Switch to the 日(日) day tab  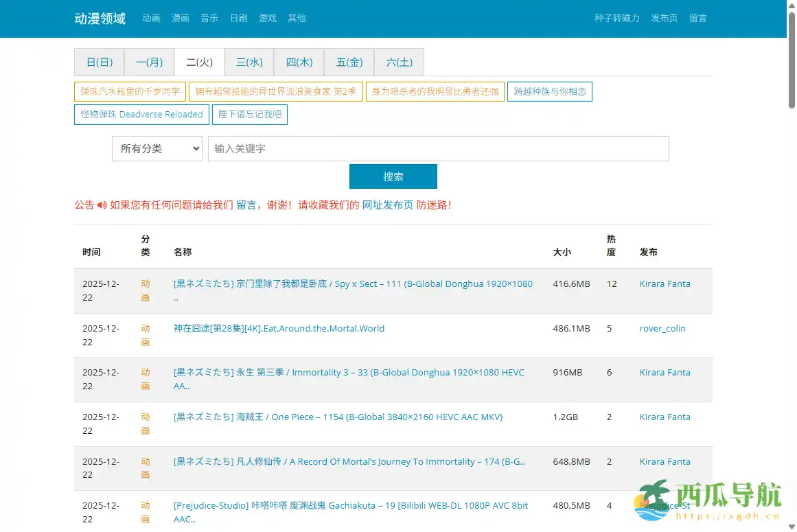[x=99, y=62]
